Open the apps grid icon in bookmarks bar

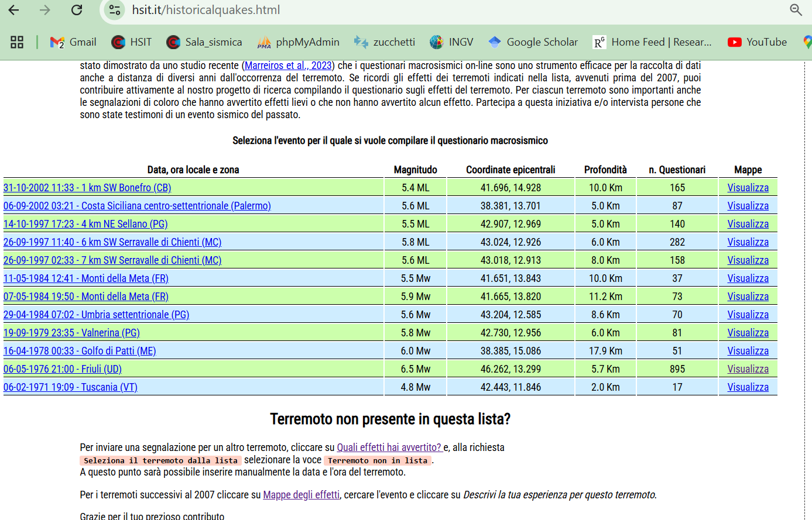coord(17,42)
